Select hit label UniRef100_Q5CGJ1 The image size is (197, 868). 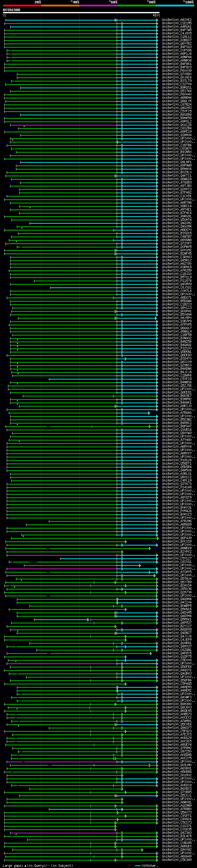[x=176, y=796]
